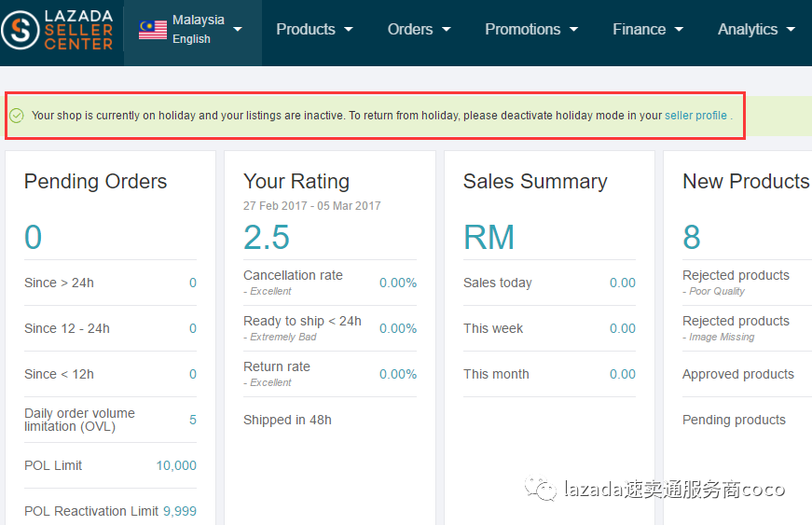Screen dimensions: 812x525
Task: Click the This month 0.00 value
Action: pyautogui.click(x=623, y=374)
